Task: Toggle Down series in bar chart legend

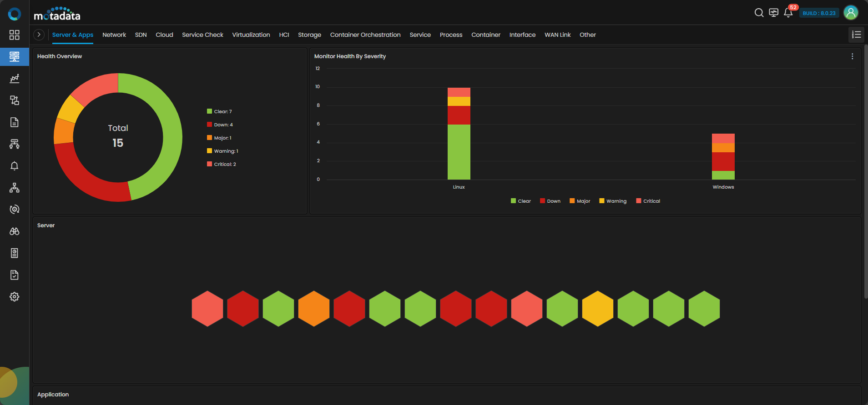Action: coord(550,201)
